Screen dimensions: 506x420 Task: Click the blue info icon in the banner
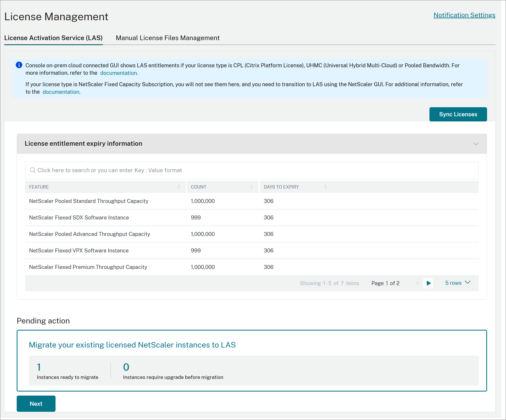19,65
